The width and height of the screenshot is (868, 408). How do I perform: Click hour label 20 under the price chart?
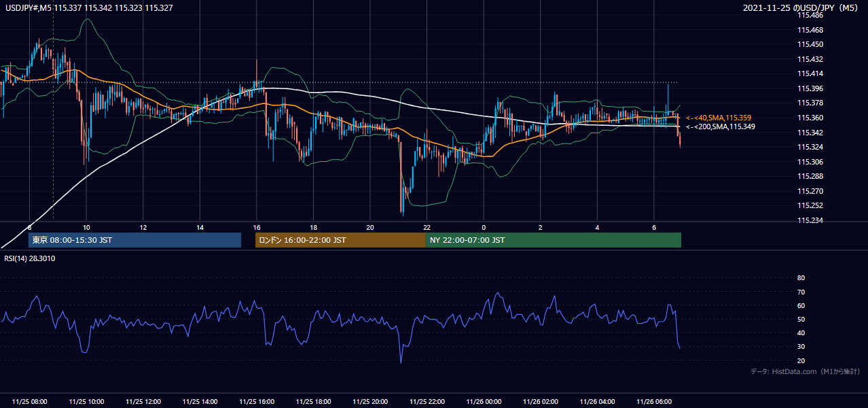(370, 227)
